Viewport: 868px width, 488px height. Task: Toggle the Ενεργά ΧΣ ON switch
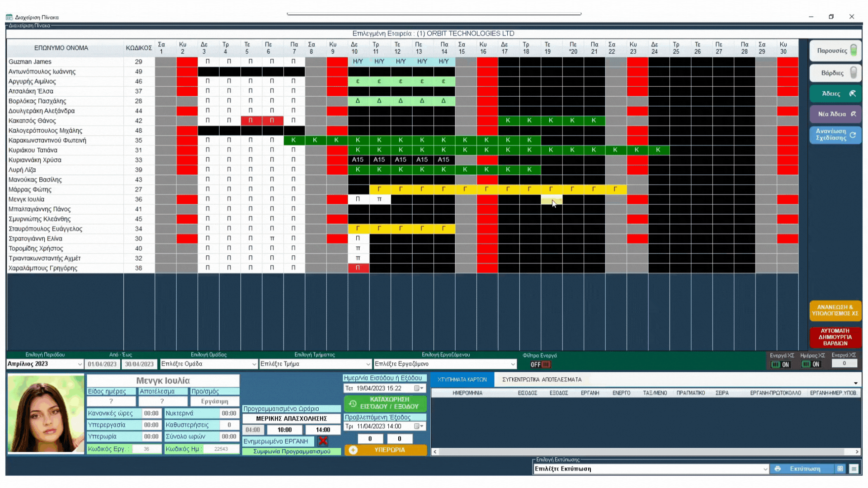click(780, 364)
